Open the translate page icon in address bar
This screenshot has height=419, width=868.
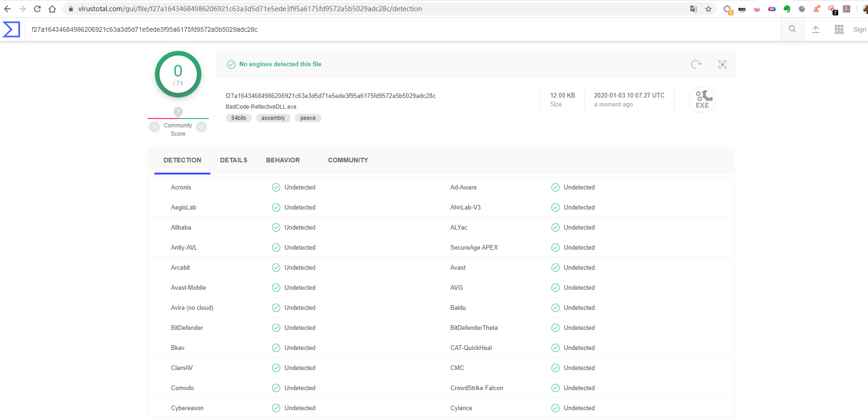point(694,9)
